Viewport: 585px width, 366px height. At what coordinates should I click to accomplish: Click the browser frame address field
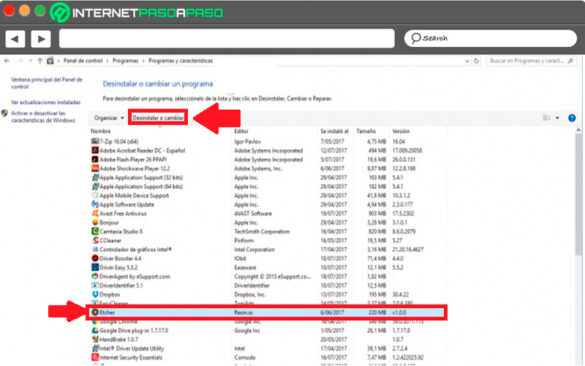coord(227,38)
